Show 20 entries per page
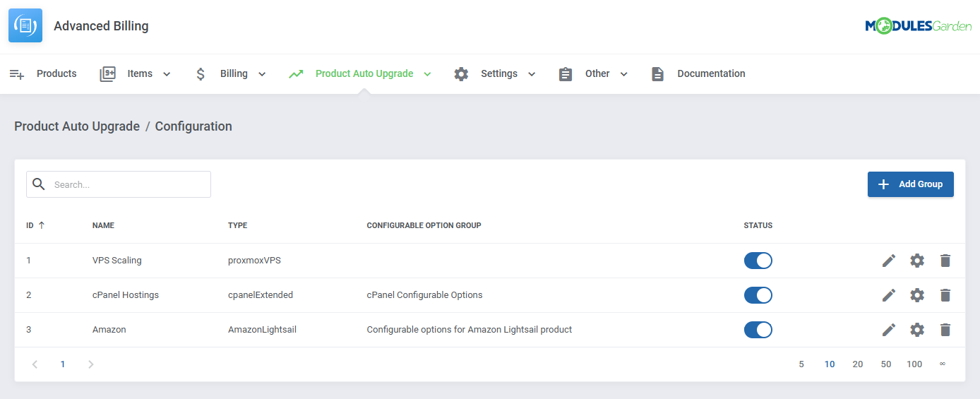Image resolution: width=980 pixels, height=399 pixels. pos(857,364)
